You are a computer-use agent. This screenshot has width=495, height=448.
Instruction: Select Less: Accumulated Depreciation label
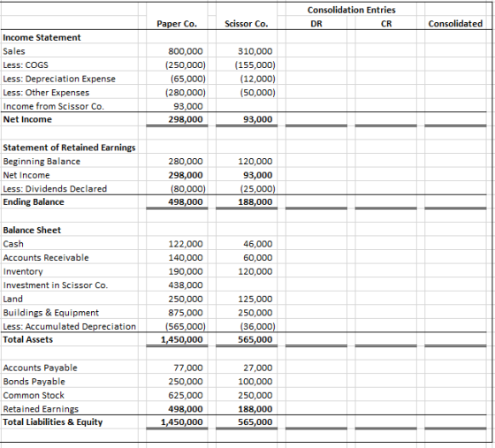(70, 326)
